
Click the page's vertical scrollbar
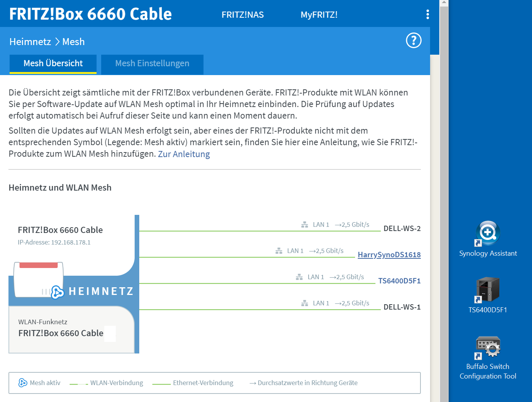(444, 193)
